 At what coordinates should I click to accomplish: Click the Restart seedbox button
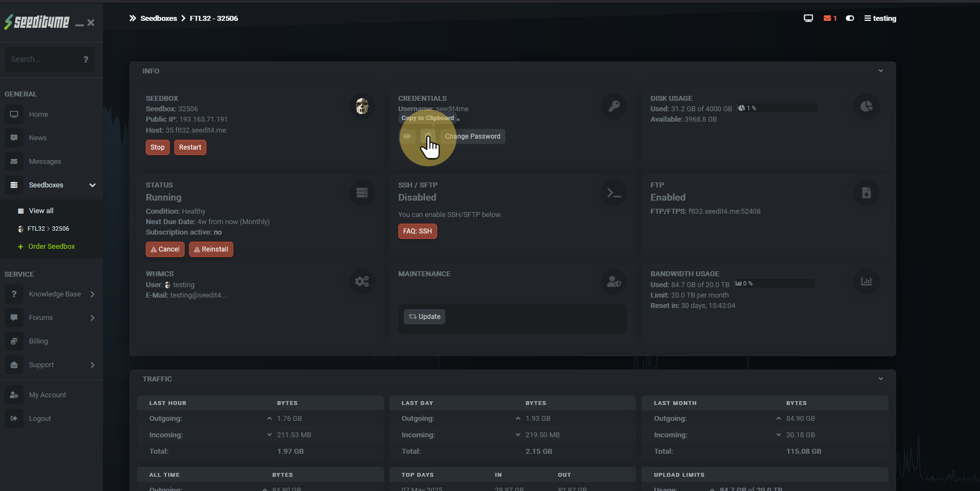(x=190, y=147)
